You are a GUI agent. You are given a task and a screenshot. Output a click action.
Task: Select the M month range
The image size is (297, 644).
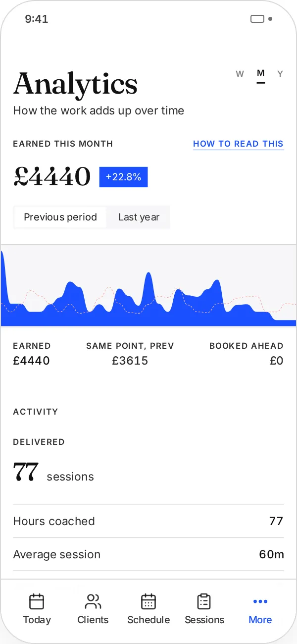261,74
